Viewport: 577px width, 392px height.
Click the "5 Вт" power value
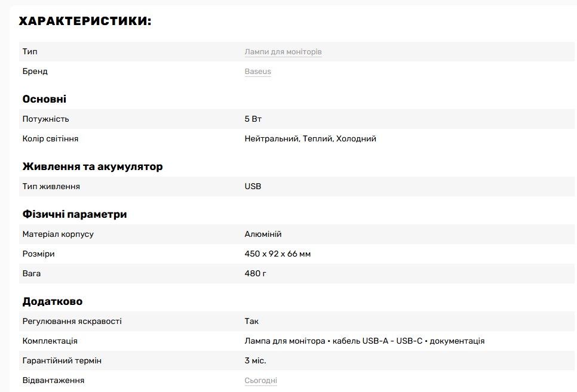pyautogui.click(x=253, y=119)
